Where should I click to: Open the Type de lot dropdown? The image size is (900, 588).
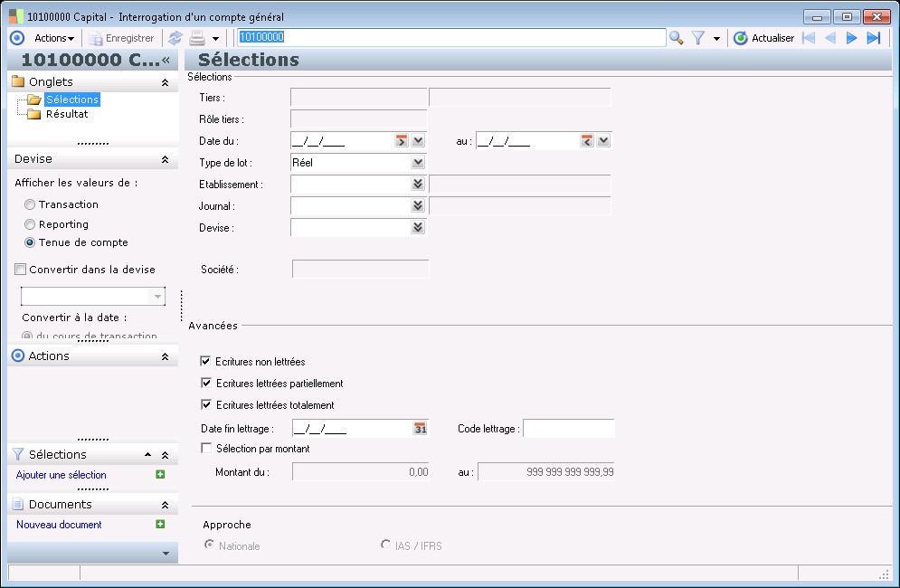pyautogui.click(x=419, y=163)
